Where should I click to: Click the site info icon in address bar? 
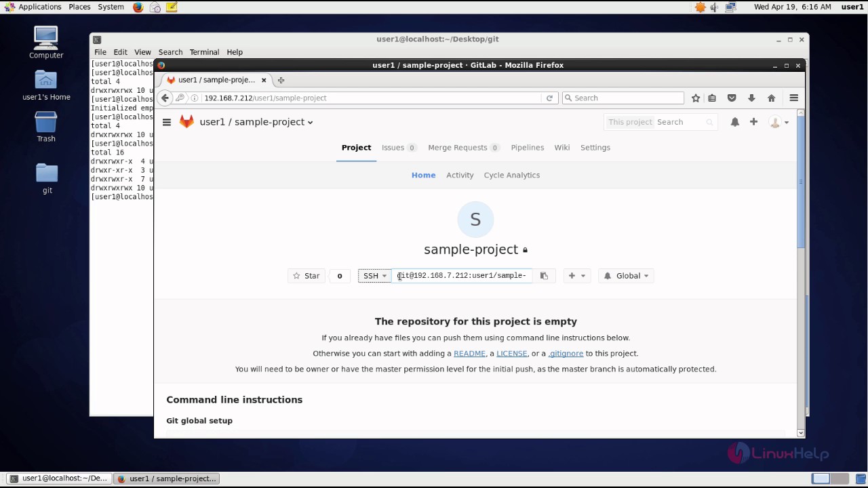click(x=195, y=98)
